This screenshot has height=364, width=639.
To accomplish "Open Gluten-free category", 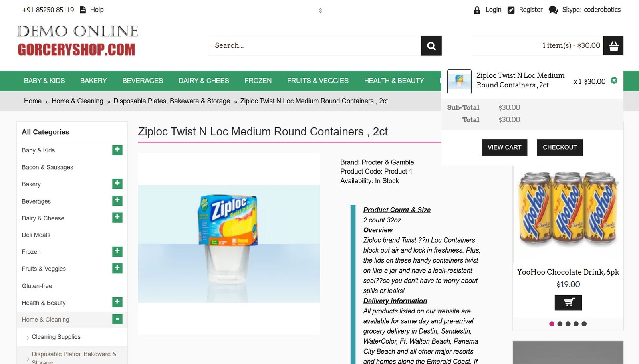I will click(37, 286).
